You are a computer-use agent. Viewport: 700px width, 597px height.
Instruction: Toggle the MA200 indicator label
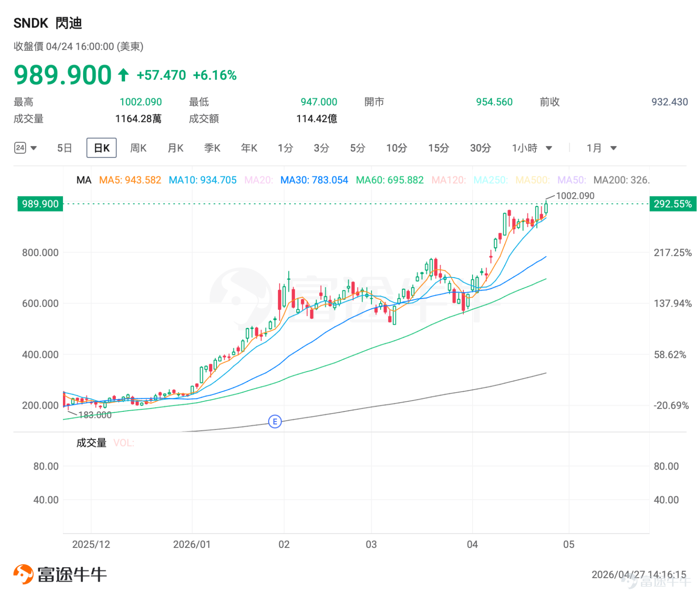621,180
